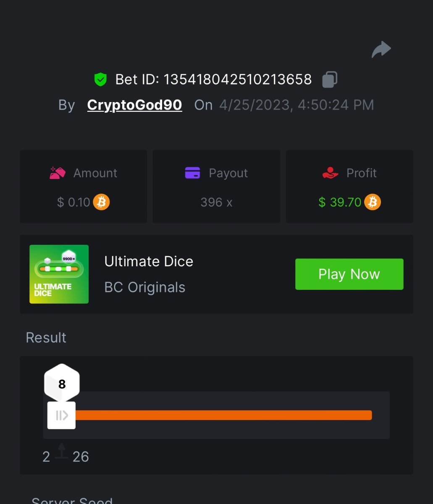This screenshot has width=433, height=504.
Task: Click the hexagon dice result showing 8
Action: [62, 384]
